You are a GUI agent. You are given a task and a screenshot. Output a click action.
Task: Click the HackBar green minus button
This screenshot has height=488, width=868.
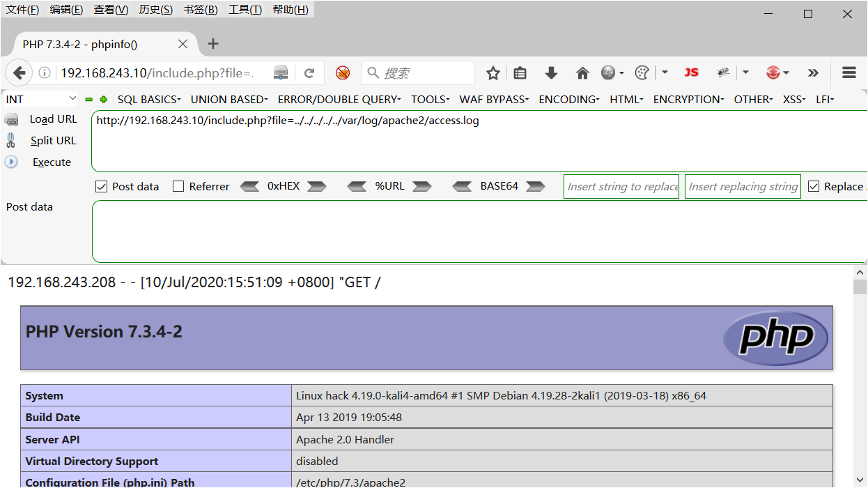[x=89, y=100]
